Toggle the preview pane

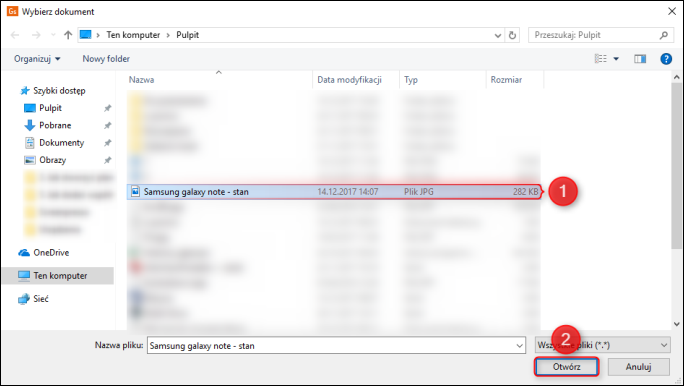[640, 58]
